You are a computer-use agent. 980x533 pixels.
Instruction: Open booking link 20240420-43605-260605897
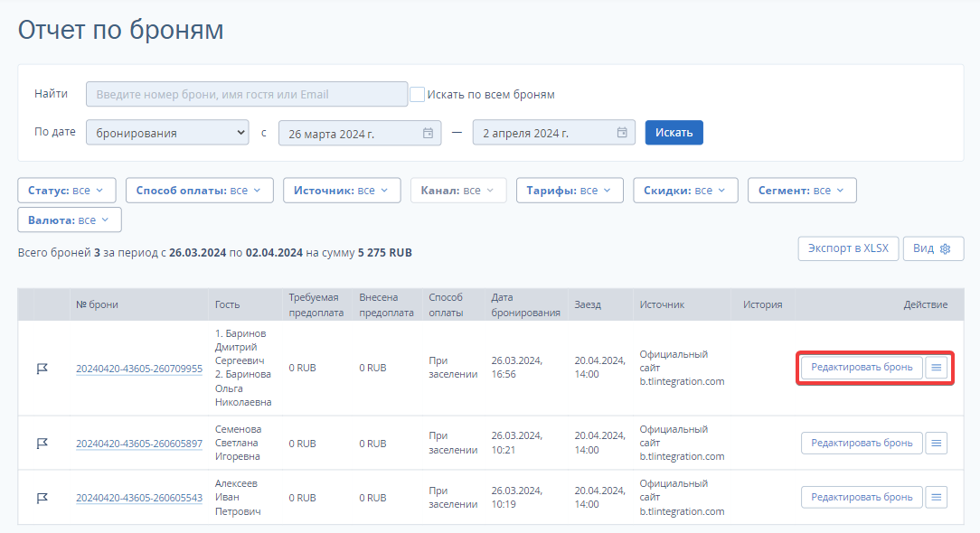[x=139, y=444]
